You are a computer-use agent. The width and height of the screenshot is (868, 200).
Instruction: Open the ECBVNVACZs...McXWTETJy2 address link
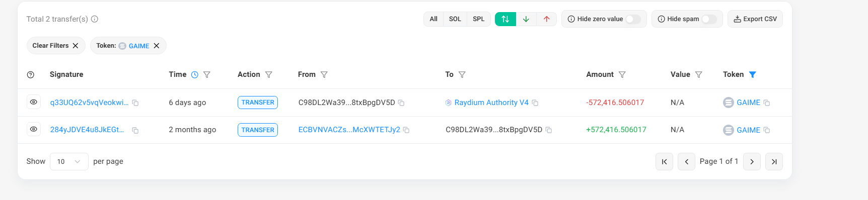(349, 130)
